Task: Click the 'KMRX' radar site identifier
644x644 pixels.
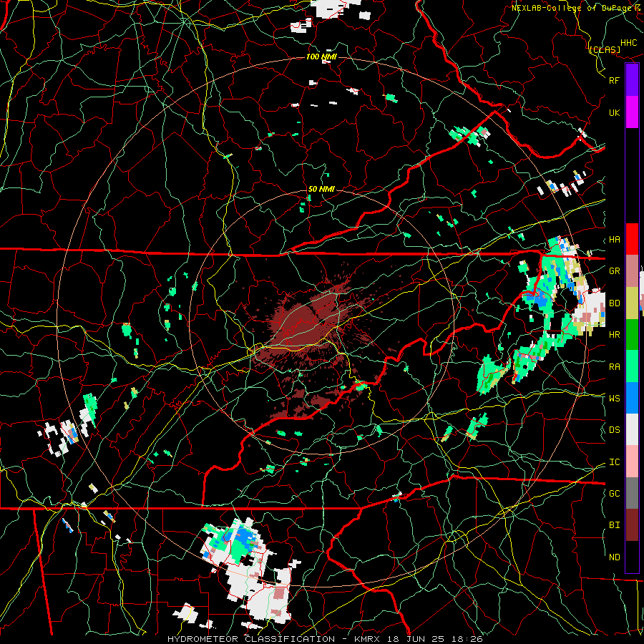Action: coord(367,639)
